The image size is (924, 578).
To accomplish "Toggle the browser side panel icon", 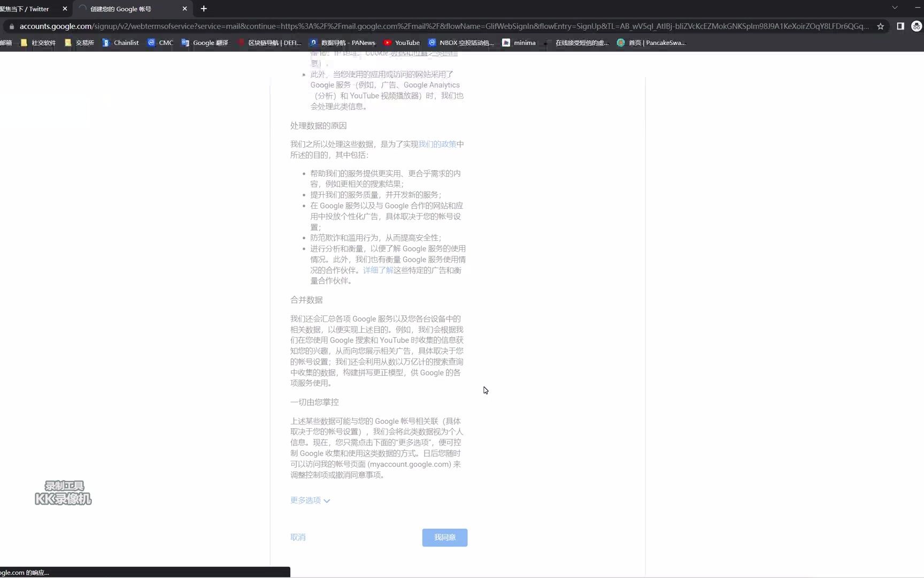I will tap(900, 26).
